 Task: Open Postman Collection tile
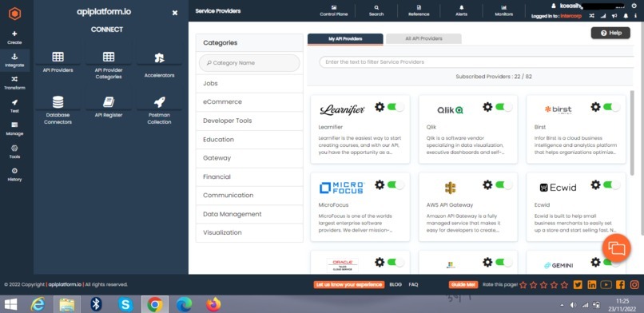pyautogui.click(x=159, y=109)
